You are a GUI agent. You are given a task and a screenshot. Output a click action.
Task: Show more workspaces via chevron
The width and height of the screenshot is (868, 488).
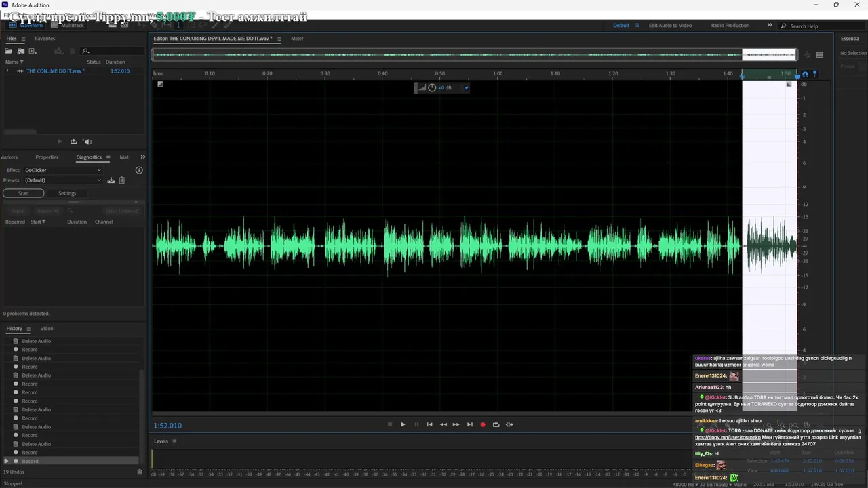[770, 26]
